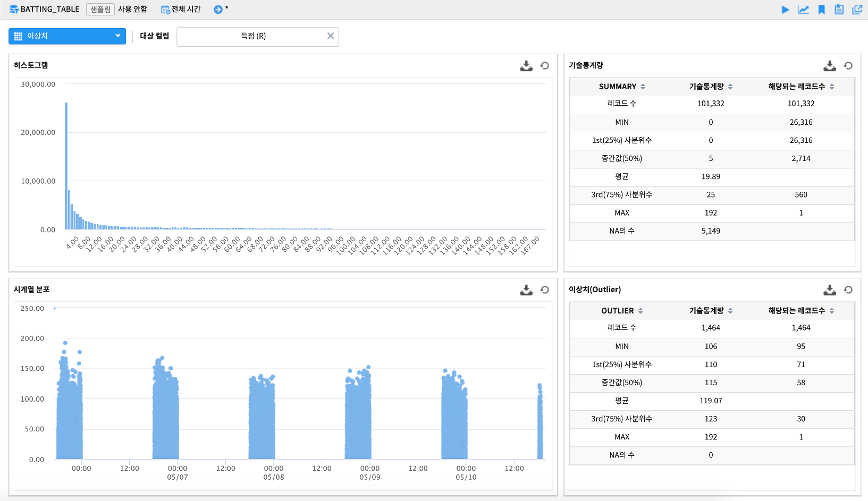Refresh the 이상치(Outlier) panel

pyautogui.click(x=848, y=290)
